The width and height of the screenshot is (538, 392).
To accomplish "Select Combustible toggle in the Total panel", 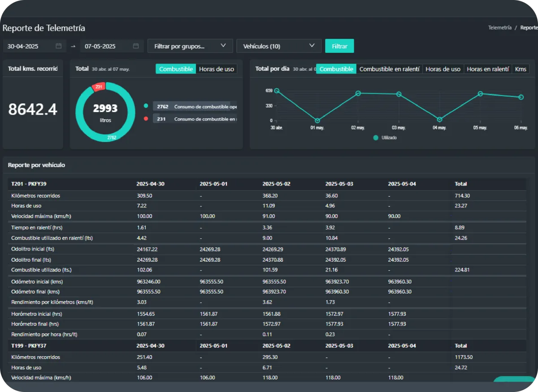I will [176, 69].
